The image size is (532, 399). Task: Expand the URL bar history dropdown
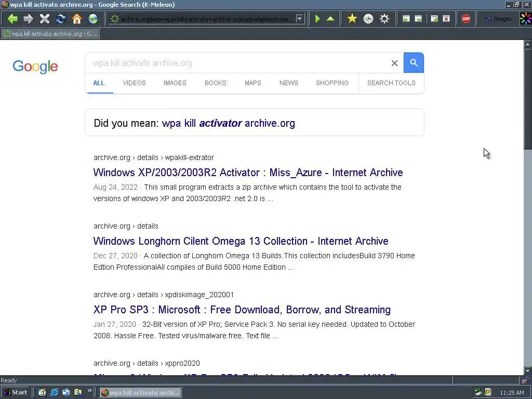pos(299,19)
